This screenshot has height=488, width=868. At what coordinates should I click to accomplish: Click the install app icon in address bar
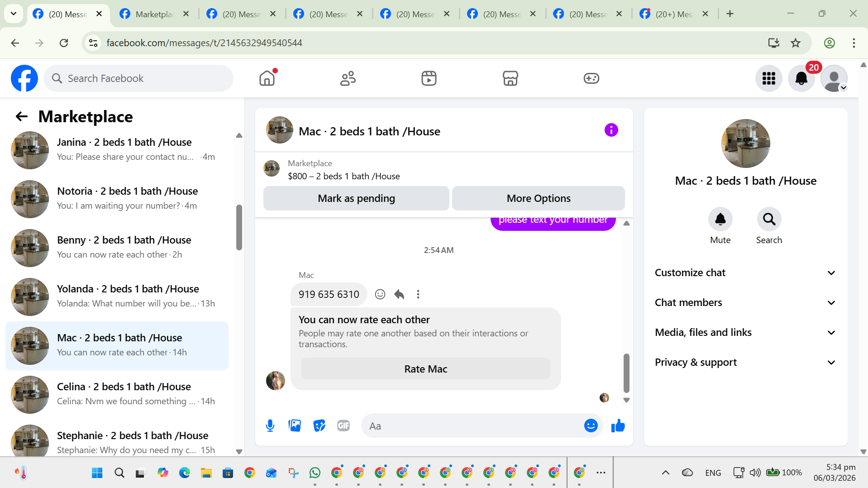coord(773,43)
